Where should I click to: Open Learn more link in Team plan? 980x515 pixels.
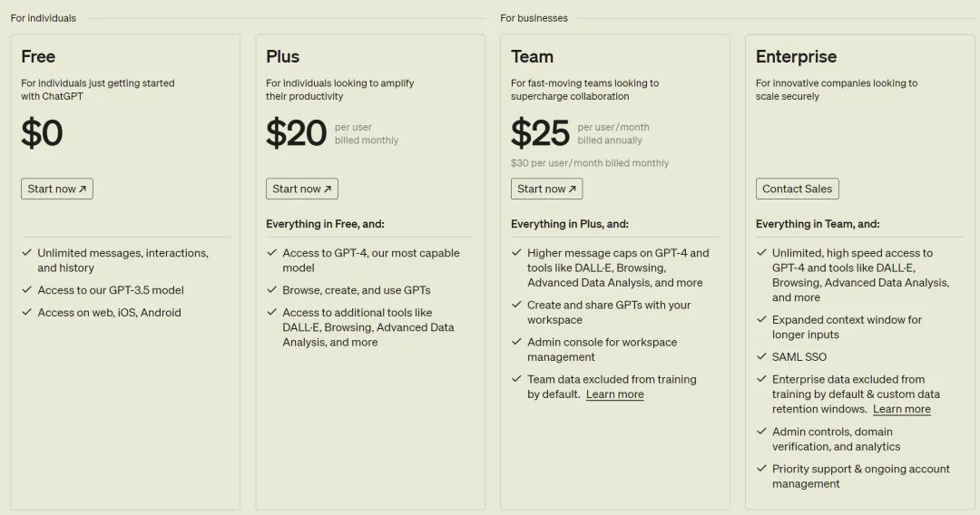point(615,394)
